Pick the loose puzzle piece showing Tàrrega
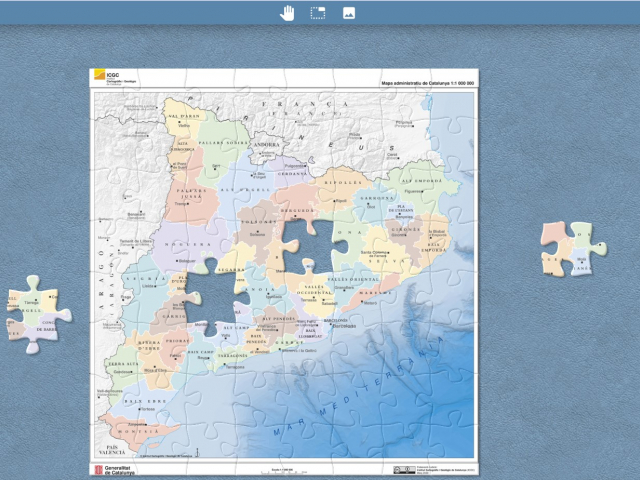 click(x=38, y=314)
